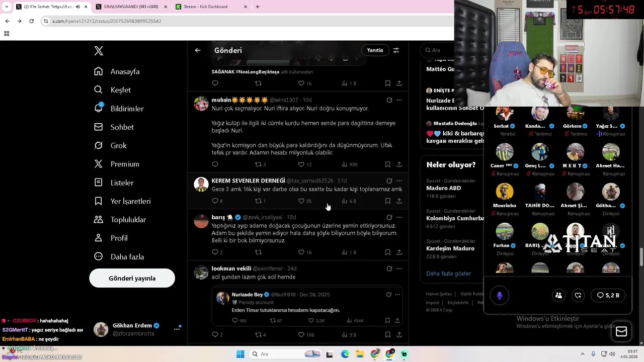
Task: Open Bildirimler notifications
Action: tap(119, 109)
